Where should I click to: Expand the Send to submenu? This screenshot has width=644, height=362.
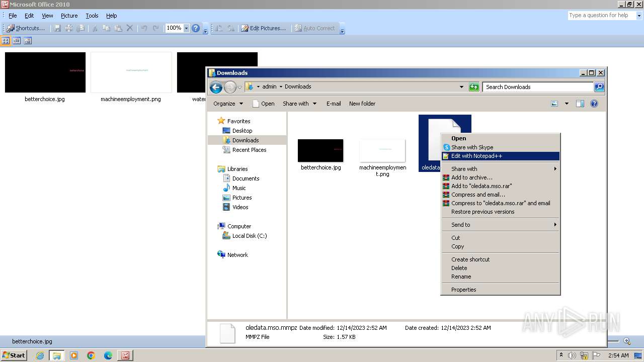point(501,225)
